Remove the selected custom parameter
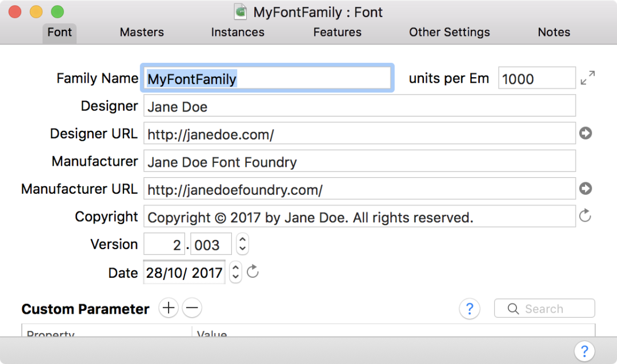Viewport: 617px width, 364px height. pos(192,309)
